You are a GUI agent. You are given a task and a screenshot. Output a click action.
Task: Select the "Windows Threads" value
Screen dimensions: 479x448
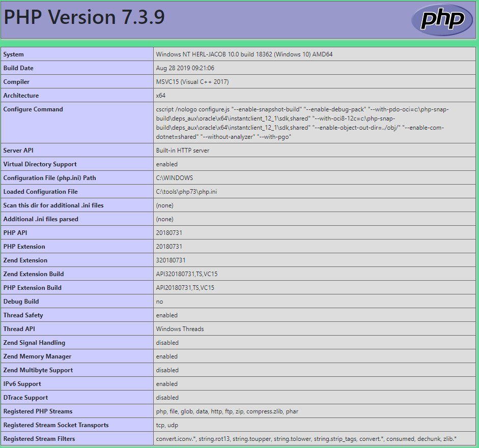pos(180,329)
